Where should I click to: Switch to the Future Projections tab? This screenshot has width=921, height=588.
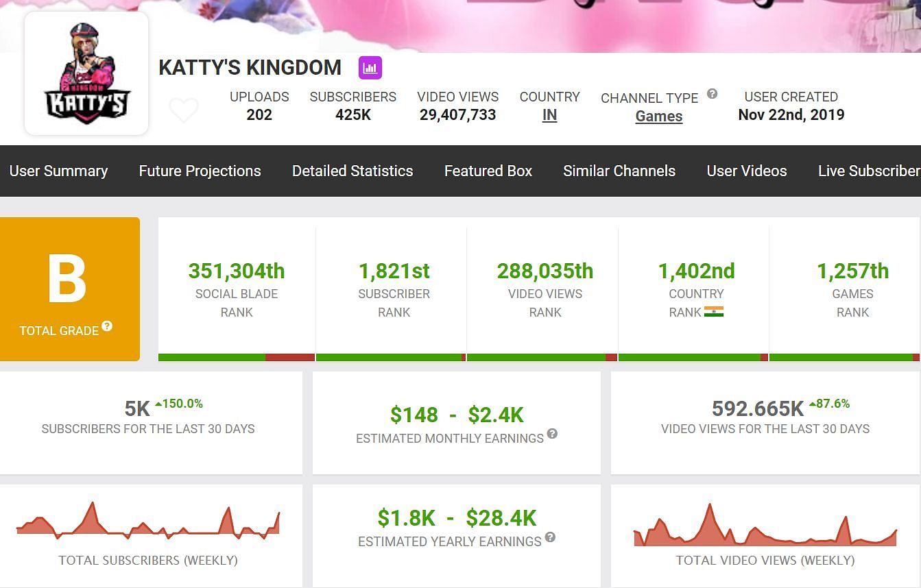pyautogui.click(x=200, y=171)
